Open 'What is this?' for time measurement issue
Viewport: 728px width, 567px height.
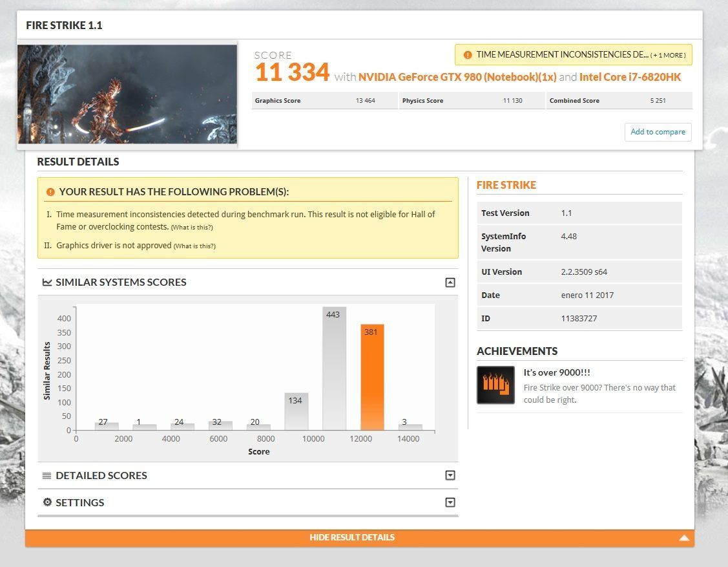(x=192, y=228)
